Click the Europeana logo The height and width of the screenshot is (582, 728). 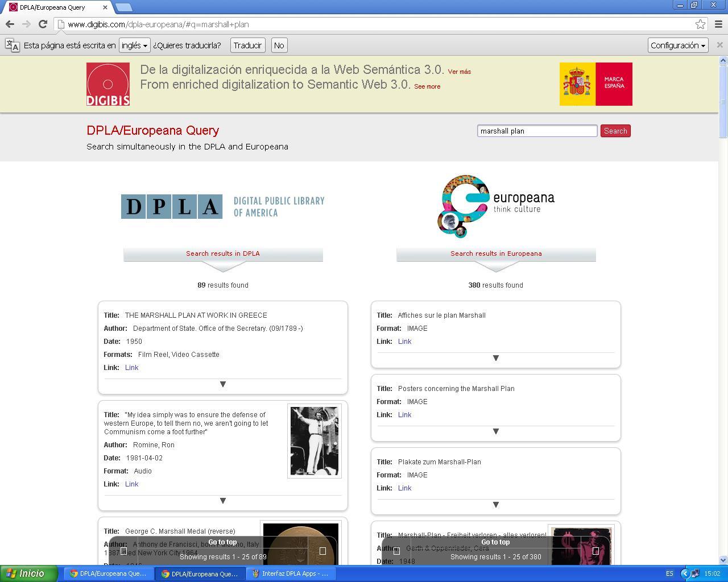point(495,206)
